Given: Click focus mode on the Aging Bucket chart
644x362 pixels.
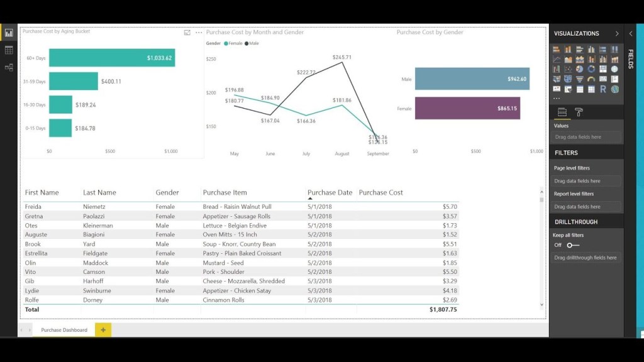Looking at the screenshot, I should coord(187,32).
